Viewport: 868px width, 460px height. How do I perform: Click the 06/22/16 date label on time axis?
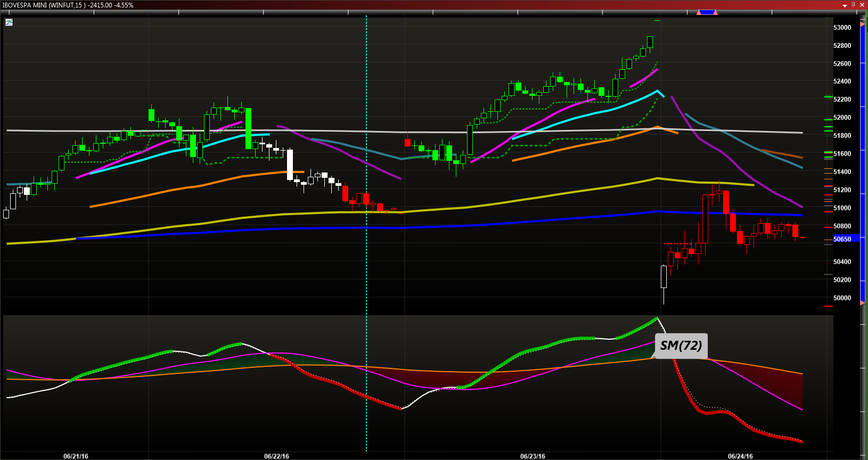point(276,456)
